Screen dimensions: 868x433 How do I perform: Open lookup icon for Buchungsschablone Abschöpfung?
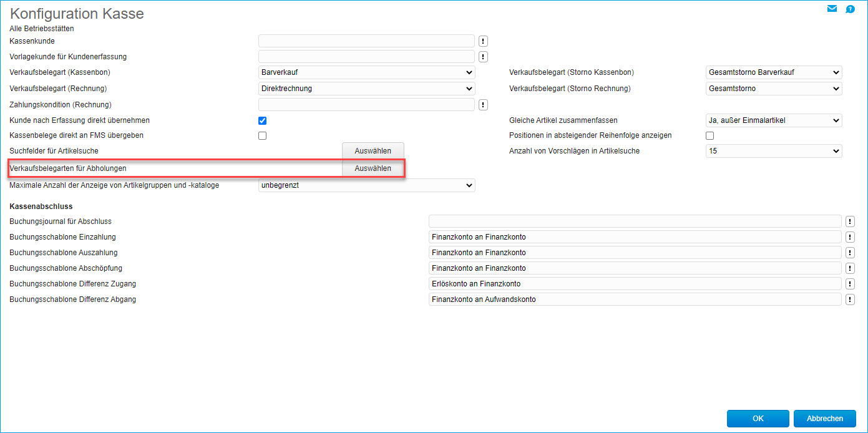[850, 268]
